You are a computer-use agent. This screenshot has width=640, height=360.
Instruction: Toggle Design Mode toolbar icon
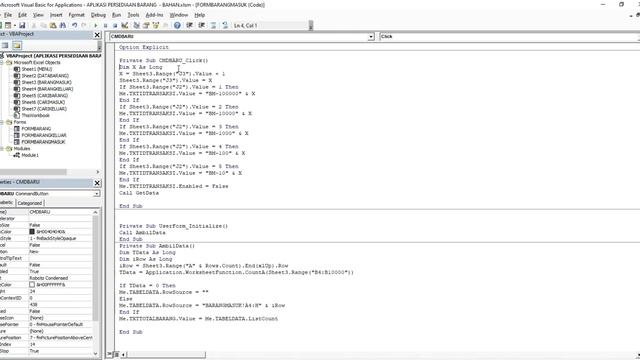125,25
